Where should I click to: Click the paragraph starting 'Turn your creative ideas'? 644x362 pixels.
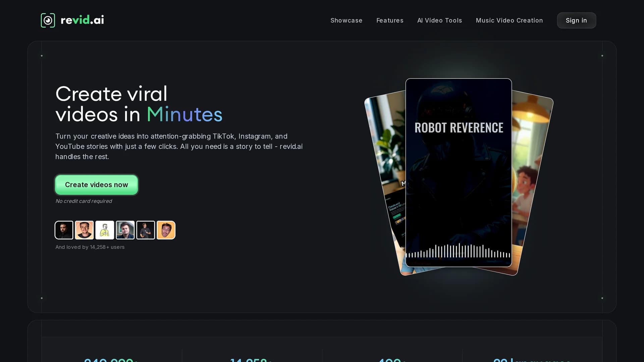(x=179, y=146)
